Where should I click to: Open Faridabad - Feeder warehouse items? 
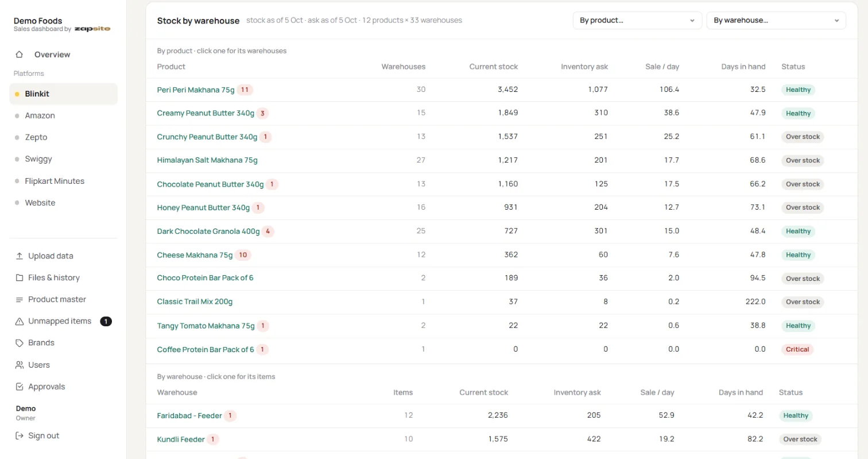[x=189, y=415]
